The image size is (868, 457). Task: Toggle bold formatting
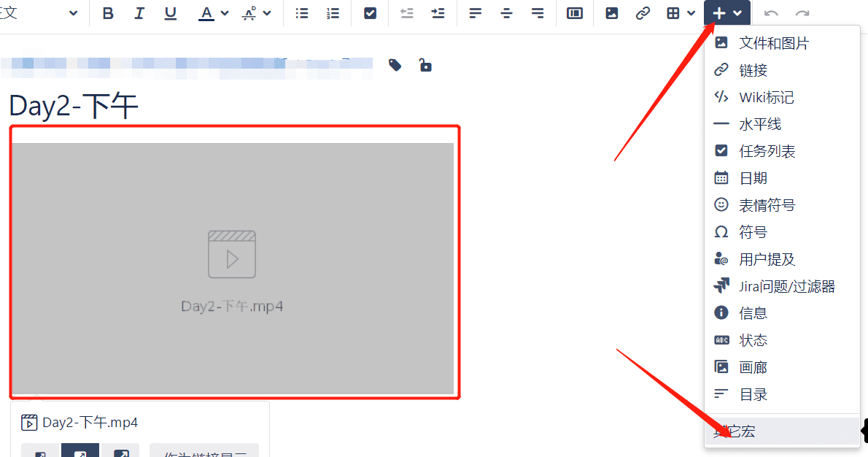(x=108, y=13)
